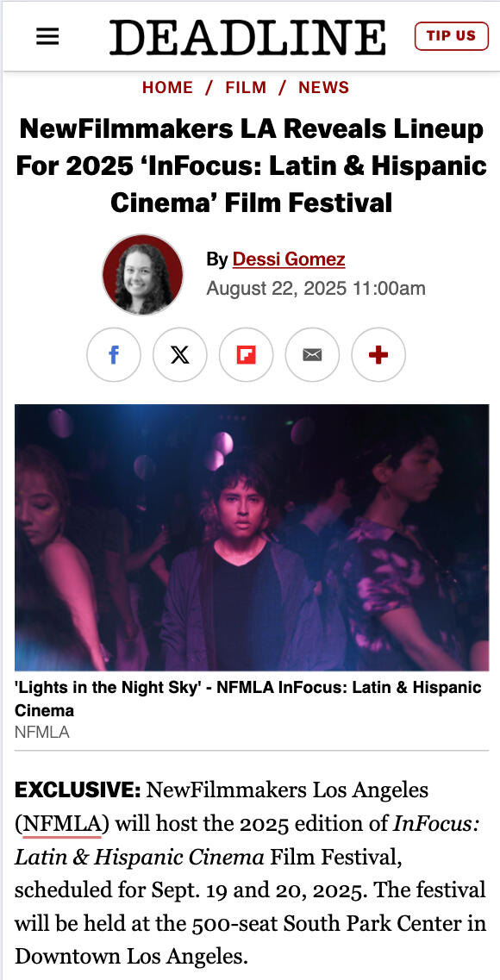Click the DEADLINE logo

click(x=247, y=37)
